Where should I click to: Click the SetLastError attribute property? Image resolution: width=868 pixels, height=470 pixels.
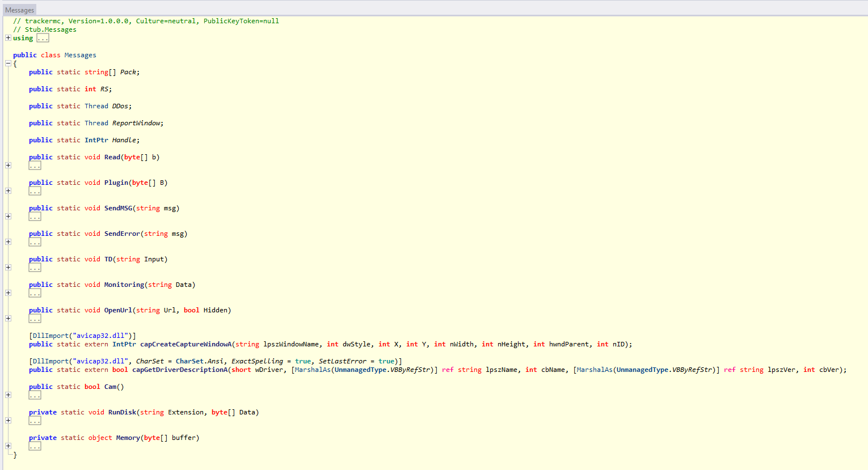(343, 361)
